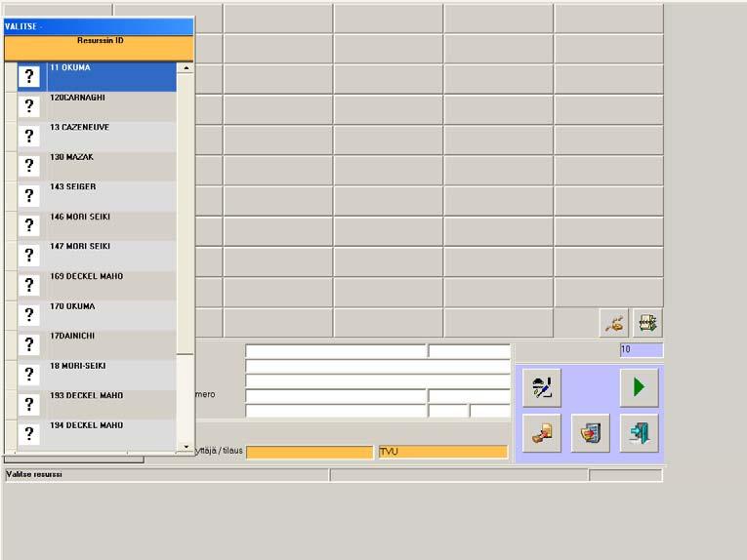747x560 pixels.
Task: Select 18 MORI-SEIKI in the resource list
Action: coord(98,375)
